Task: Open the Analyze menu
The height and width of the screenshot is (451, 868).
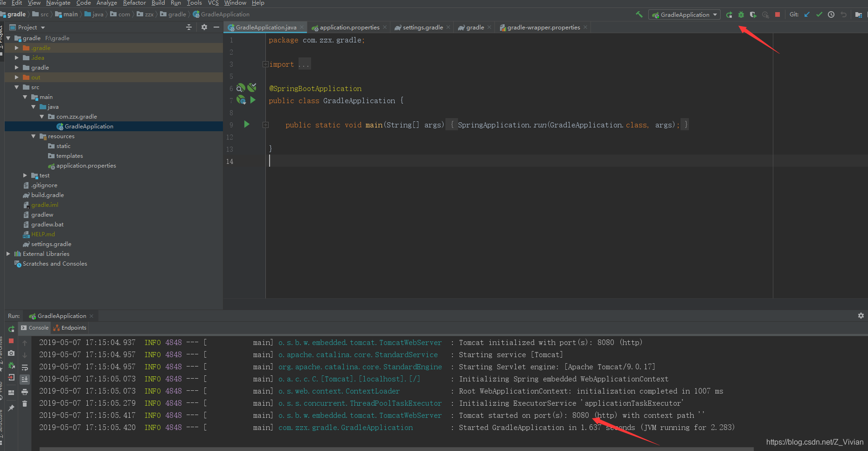Action: (x=107, y=3)
